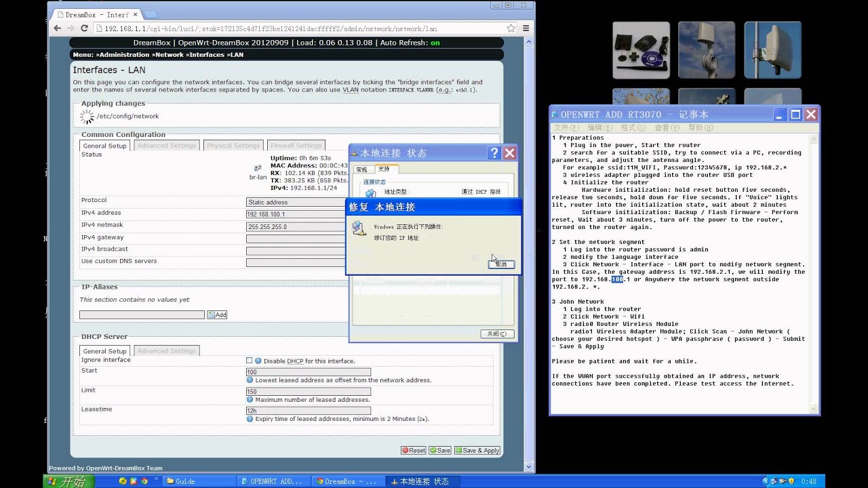Click the Reset button
The image size is (868, 488).
pos(414,450)
